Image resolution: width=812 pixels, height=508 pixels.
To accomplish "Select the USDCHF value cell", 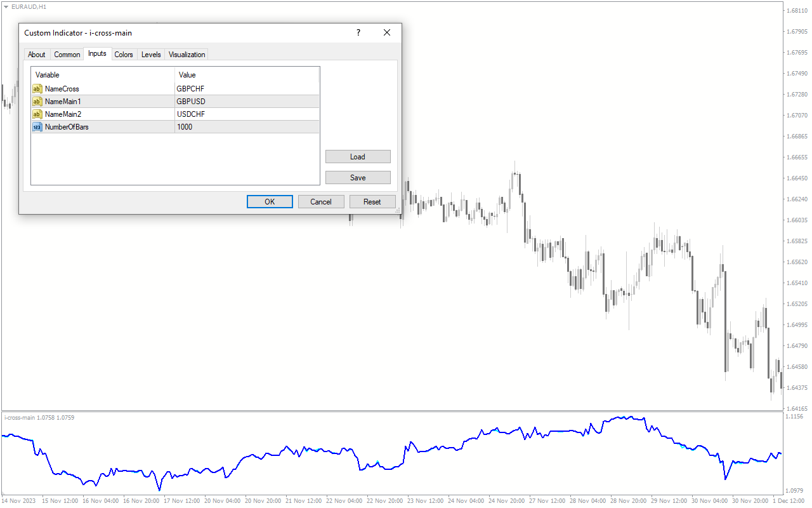I will [x=247, y=114].
